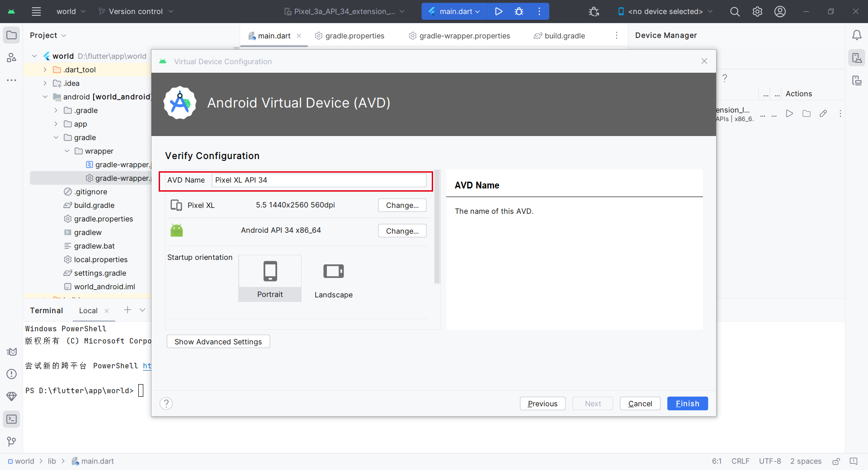Collapse the wrapper folder
The height and width of the screenshot is (470, 868).
coord(67,151)
